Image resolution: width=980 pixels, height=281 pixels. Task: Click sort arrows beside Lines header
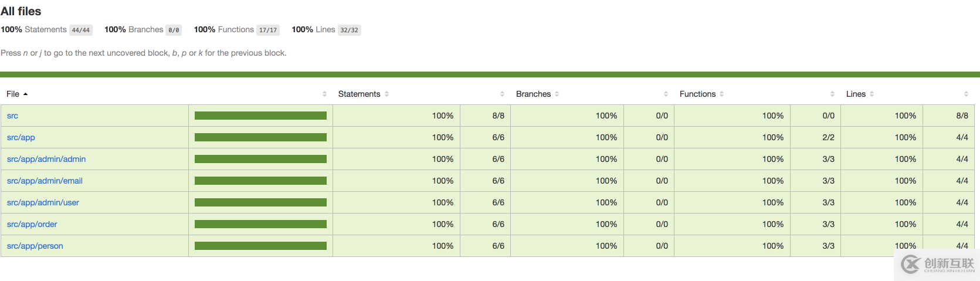[872, 94]
